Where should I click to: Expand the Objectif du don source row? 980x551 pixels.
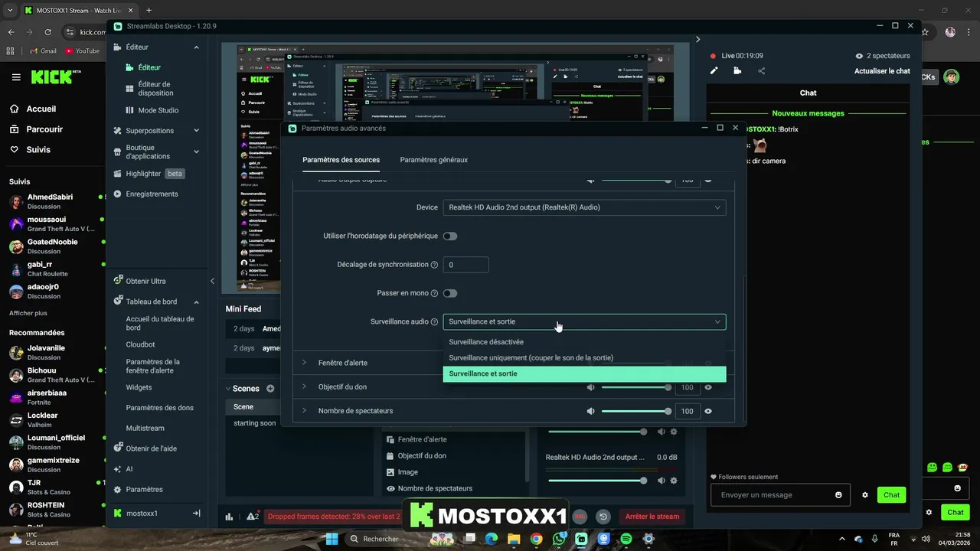click(304, 386)
